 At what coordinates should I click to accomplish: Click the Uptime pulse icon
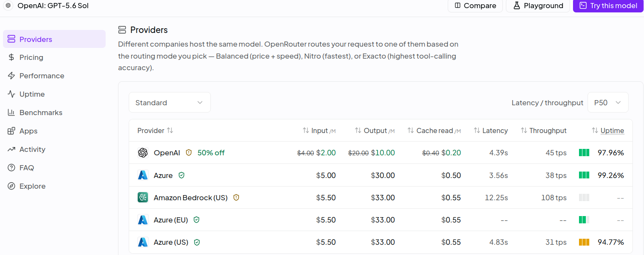(12, 94)
